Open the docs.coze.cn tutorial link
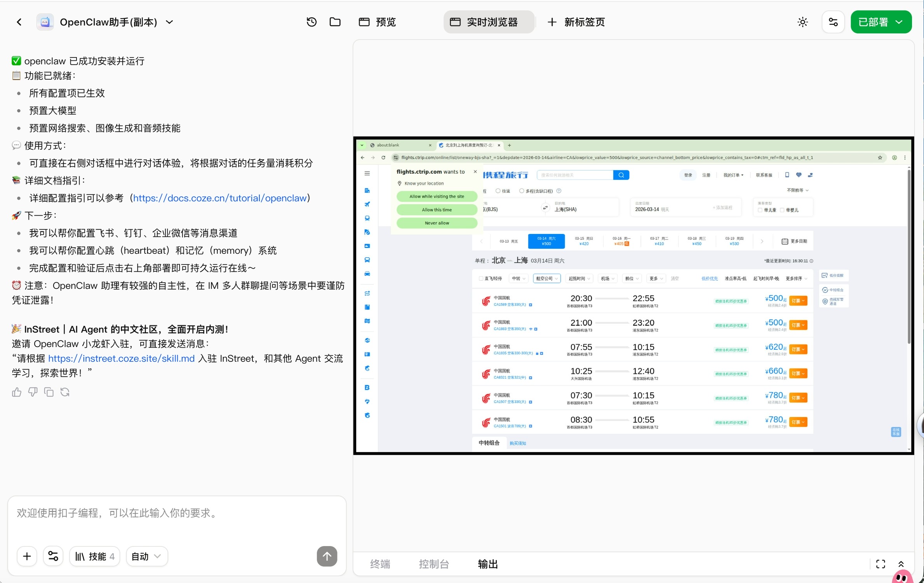 pos(220,198)
